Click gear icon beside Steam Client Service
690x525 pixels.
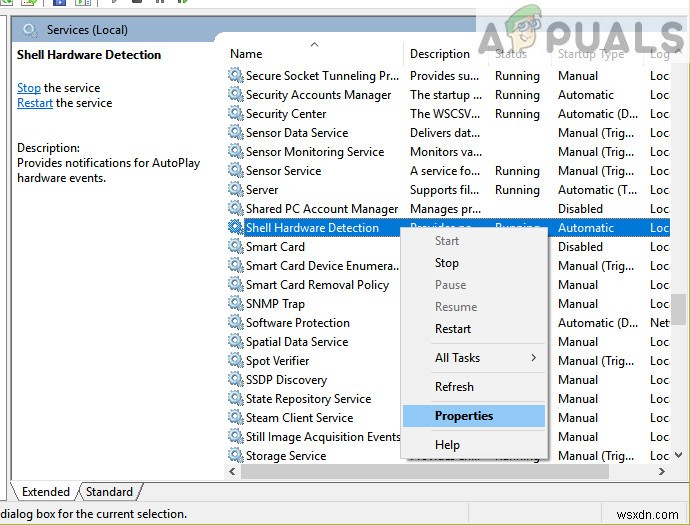pyautogui.click(x=235, y=417)
